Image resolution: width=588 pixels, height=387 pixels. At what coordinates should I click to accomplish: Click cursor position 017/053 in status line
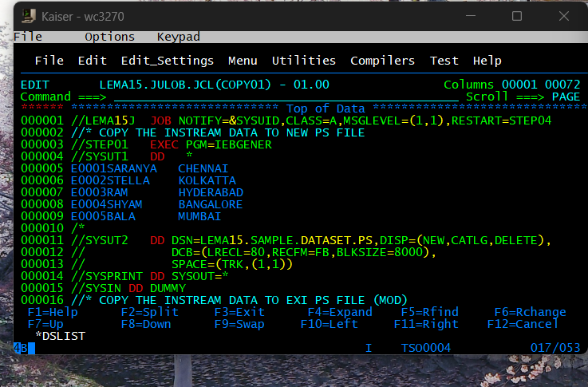click(x=555, y=348)
